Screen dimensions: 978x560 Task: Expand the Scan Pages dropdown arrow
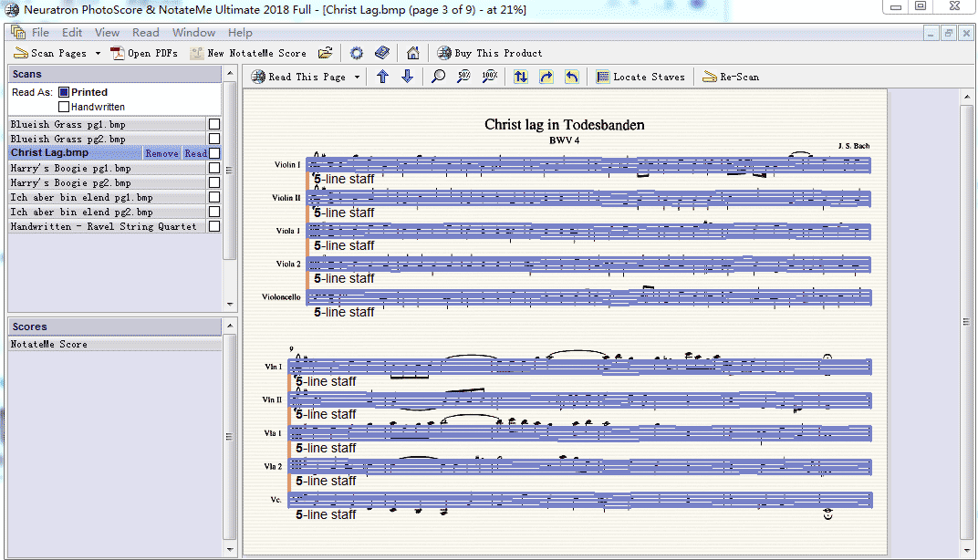pos(98,53)
